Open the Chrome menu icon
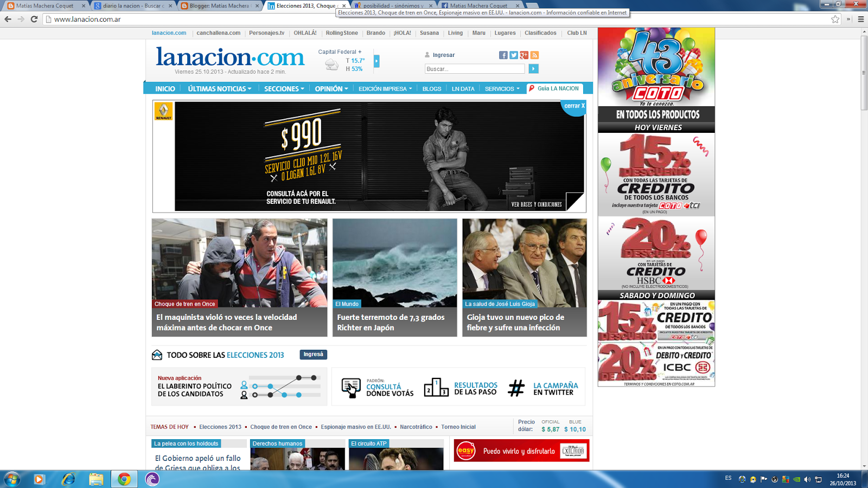868x488 pixels. [860, 19]
